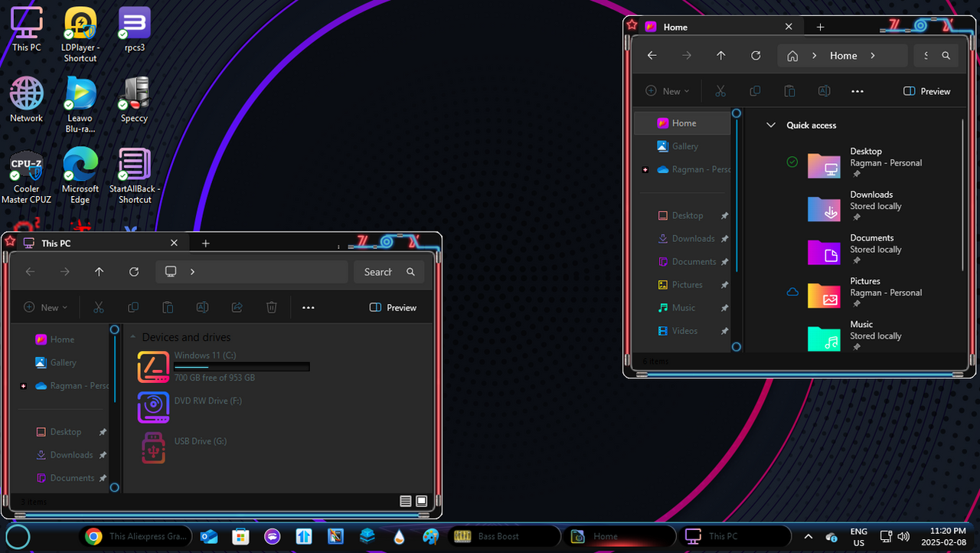Viewport: 980px width, 553px height.
Task: Open the This PC desktop icon
Action: (26, 29)
